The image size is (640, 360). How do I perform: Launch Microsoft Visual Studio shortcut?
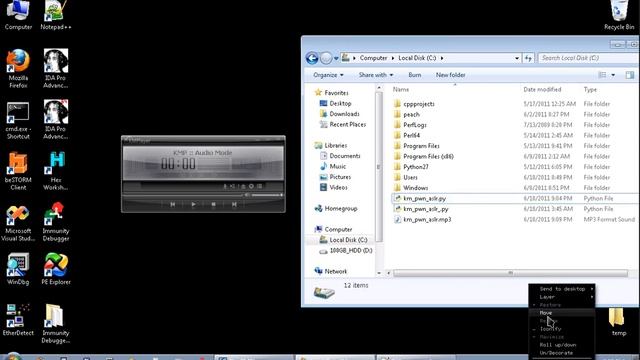pyautogui.click(x=18, y=223)
